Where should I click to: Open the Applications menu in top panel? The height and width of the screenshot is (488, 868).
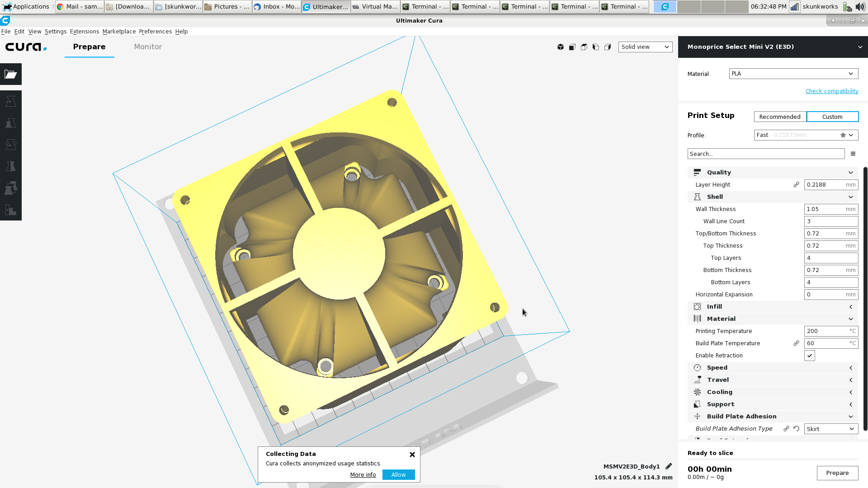click(26, 6)
